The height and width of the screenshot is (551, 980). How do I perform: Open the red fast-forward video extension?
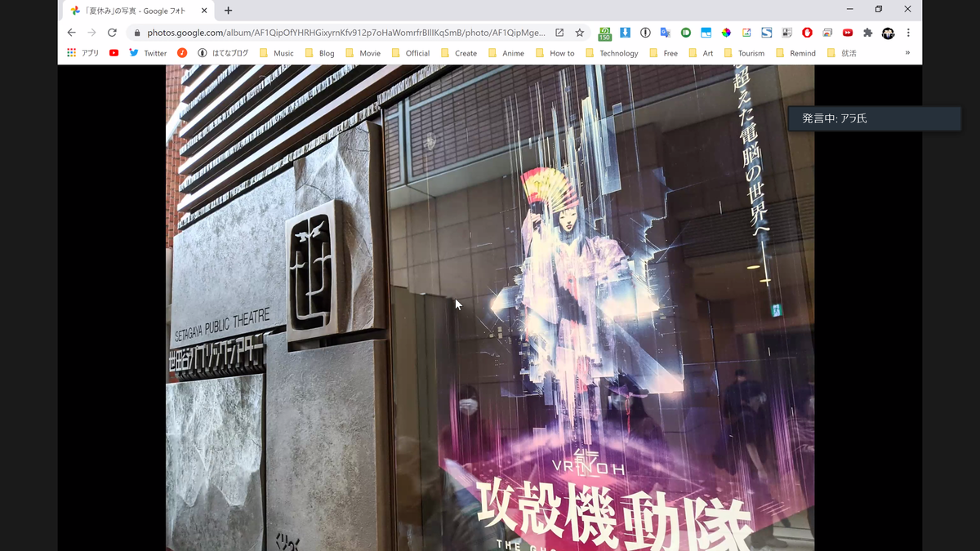point(848,33)
